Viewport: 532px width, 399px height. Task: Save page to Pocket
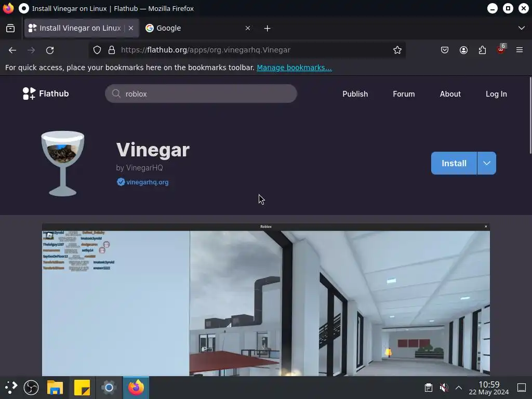(445, 50)
